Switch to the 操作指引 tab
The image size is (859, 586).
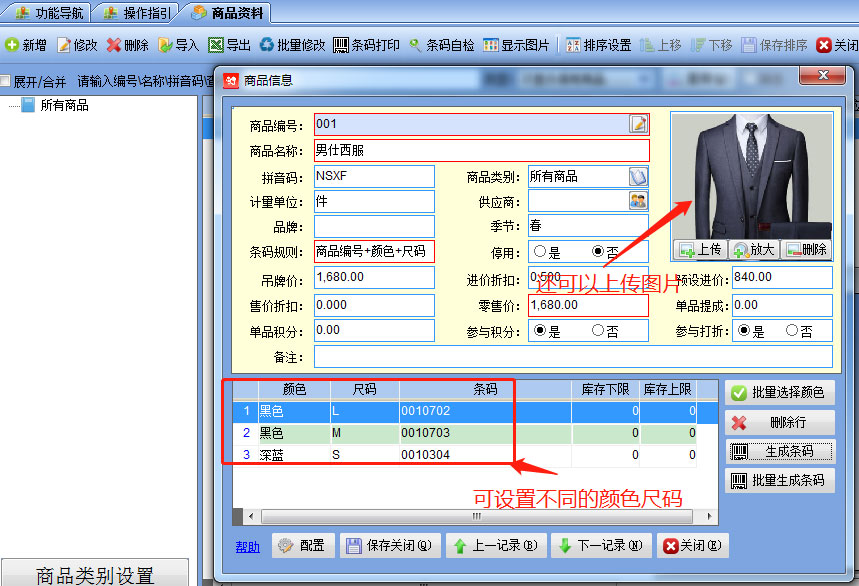[x=138, y=13]
